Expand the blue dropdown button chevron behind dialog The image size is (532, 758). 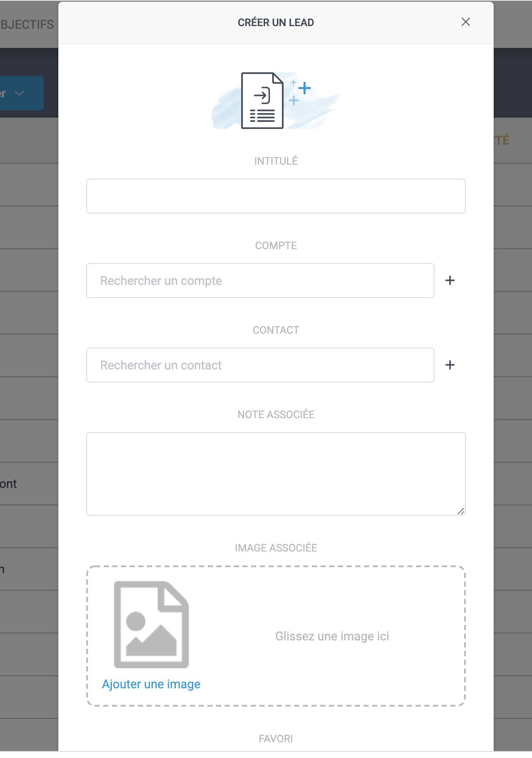[19, 93]
